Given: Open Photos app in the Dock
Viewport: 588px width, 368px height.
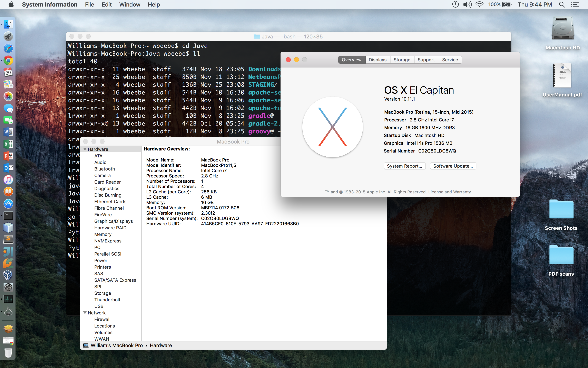Looking at the screenshot, I should [8, 96].
